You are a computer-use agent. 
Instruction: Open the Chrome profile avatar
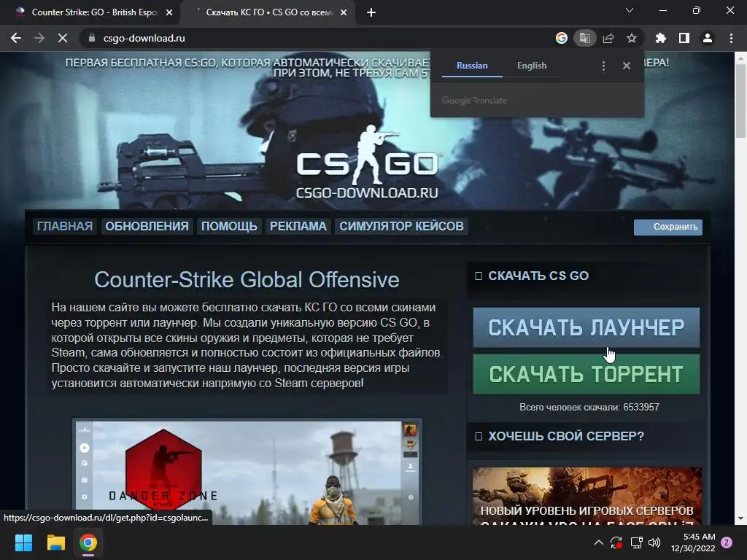point(708,38)
